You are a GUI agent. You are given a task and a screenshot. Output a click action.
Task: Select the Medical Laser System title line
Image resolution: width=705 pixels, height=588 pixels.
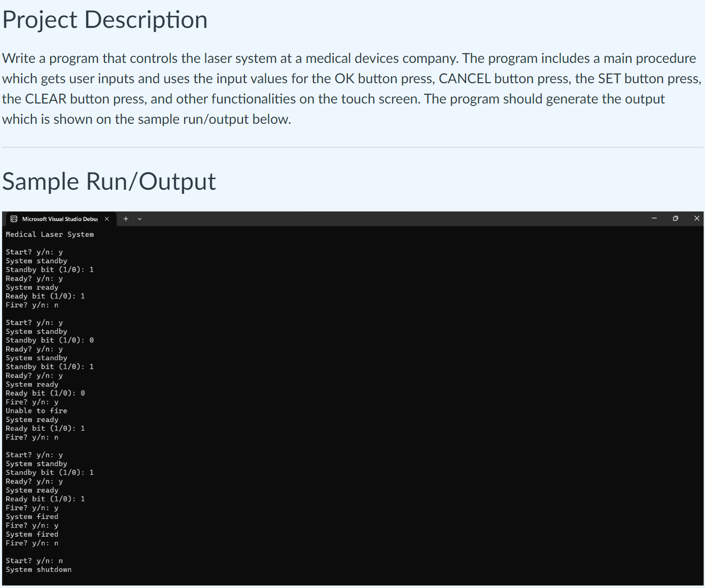point(49,234)
